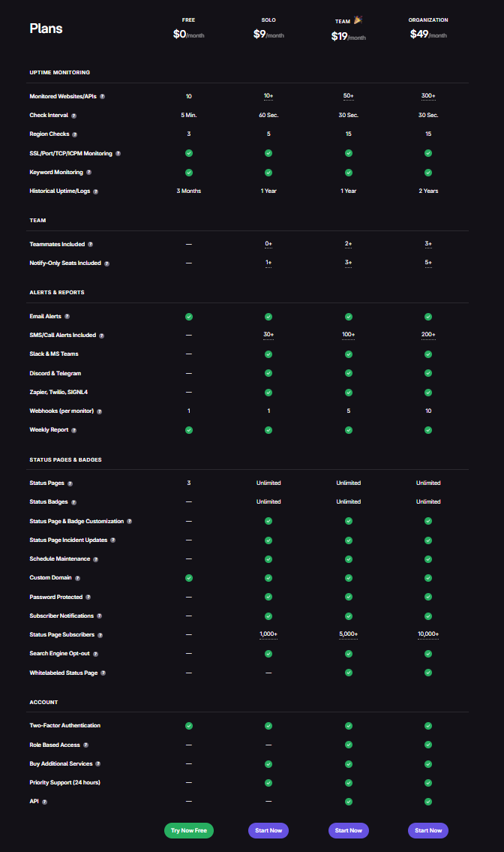Click help icon beside Keyword Monitoring

pos(88,173)
